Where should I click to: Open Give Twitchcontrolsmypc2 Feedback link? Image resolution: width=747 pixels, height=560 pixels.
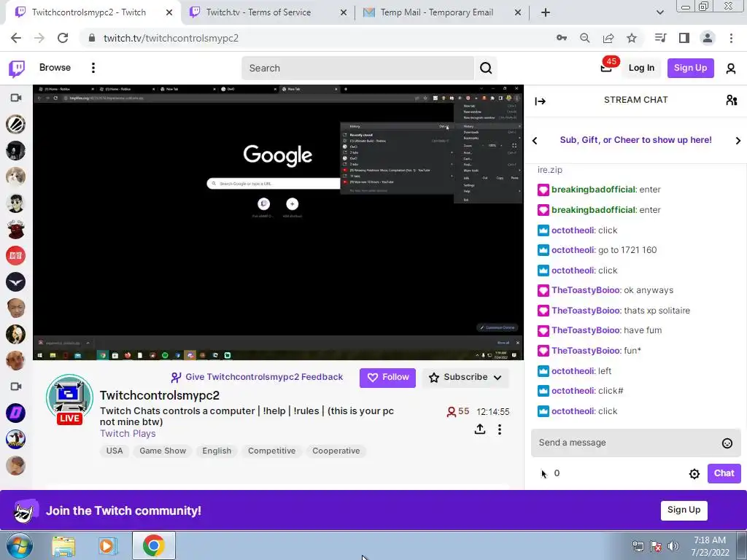(257, 377)
